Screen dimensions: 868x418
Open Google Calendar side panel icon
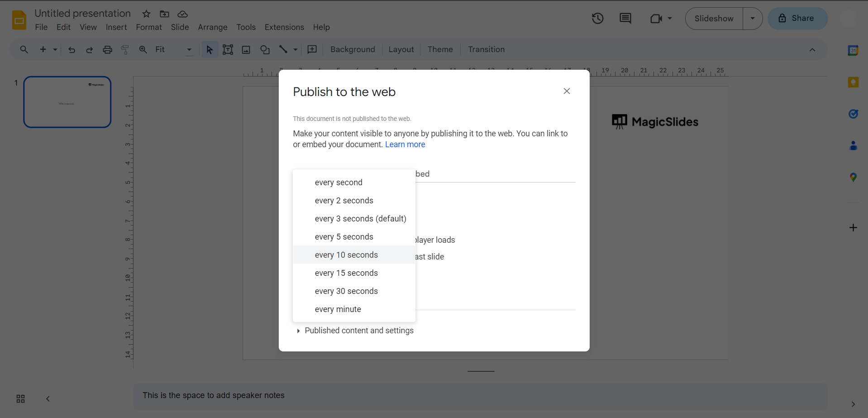pos(853,51)
